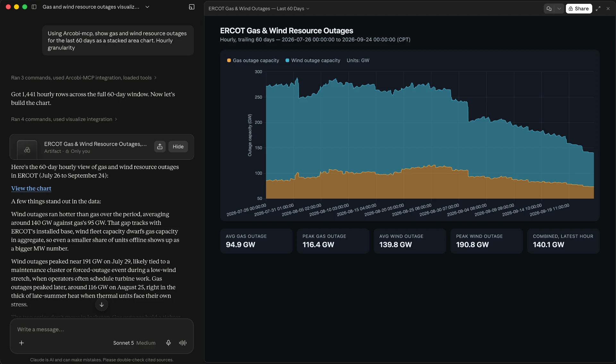616x364 pixels.
Task: Share the artifact with Share button
Action: click(579, 9)
